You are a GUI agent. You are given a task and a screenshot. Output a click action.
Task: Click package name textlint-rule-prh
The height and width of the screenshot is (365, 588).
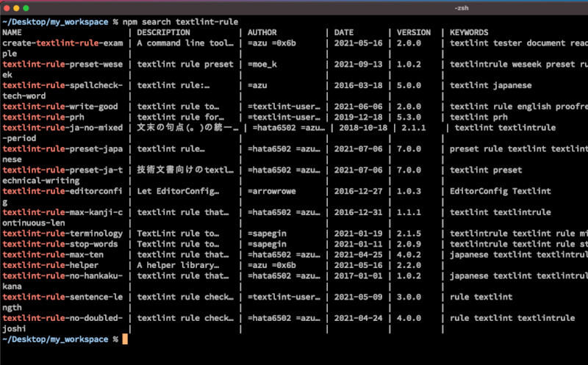(43, 117)
